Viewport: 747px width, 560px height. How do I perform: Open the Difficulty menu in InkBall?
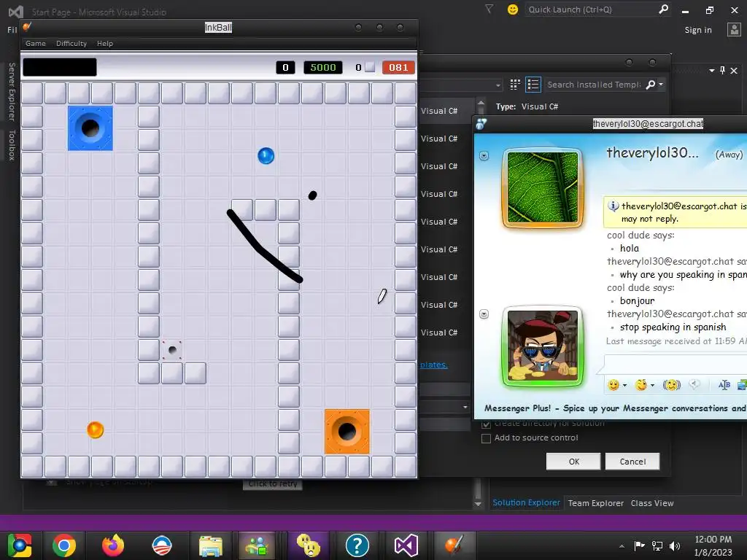pyautogui.click(x=71, y=43)
